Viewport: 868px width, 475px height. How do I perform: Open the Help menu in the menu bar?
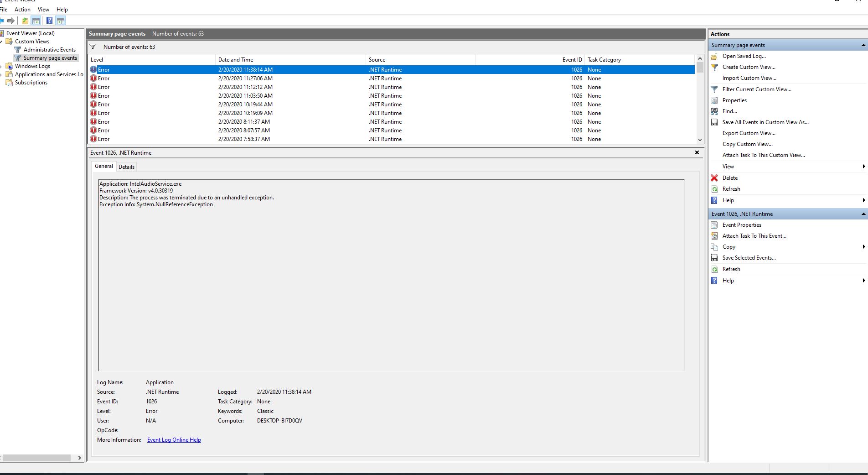coord(62,9)
